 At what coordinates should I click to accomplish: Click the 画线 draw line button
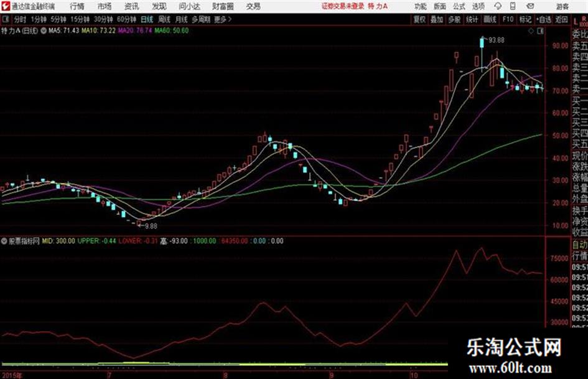[490, 19]
